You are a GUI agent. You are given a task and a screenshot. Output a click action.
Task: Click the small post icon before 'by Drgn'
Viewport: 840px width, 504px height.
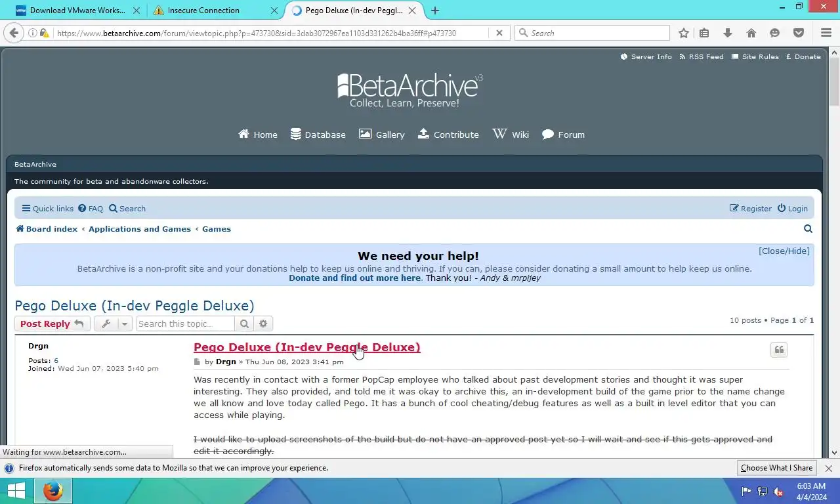tap(197, 362)
